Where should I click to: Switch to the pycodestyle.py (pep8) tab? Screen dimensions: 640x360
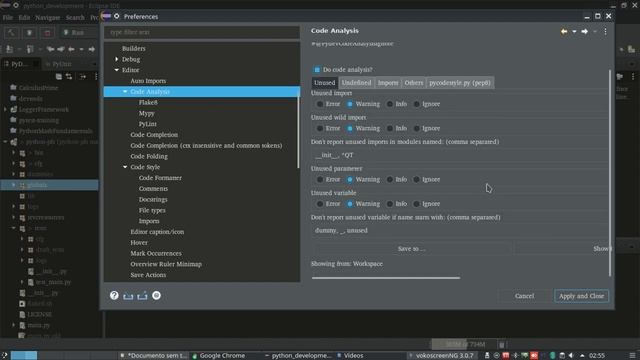point(460,82)
